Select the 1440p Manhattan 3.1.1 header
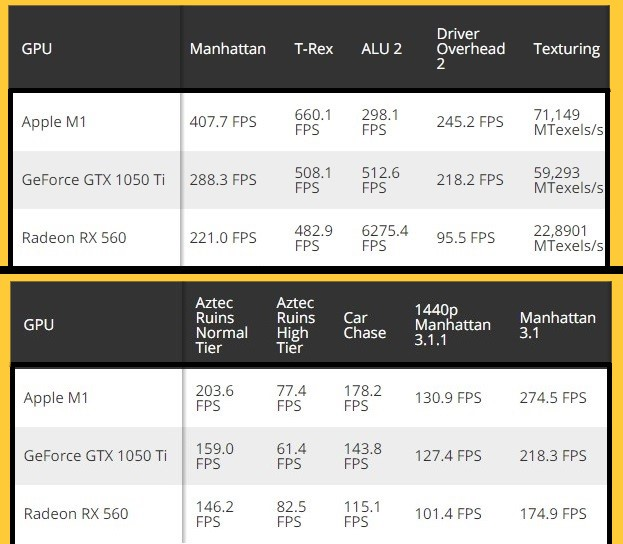 pos(452,325)
